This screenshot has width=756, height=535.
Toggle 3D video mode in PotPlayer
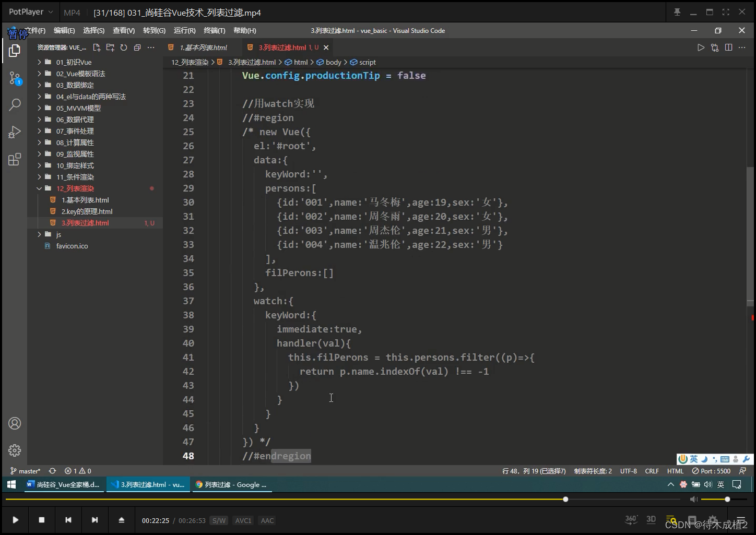point(651,519)
